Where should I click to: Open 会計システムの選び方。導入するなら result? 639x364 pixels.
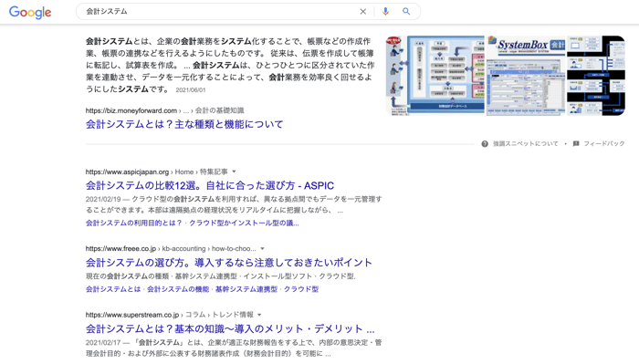[229, 263]
